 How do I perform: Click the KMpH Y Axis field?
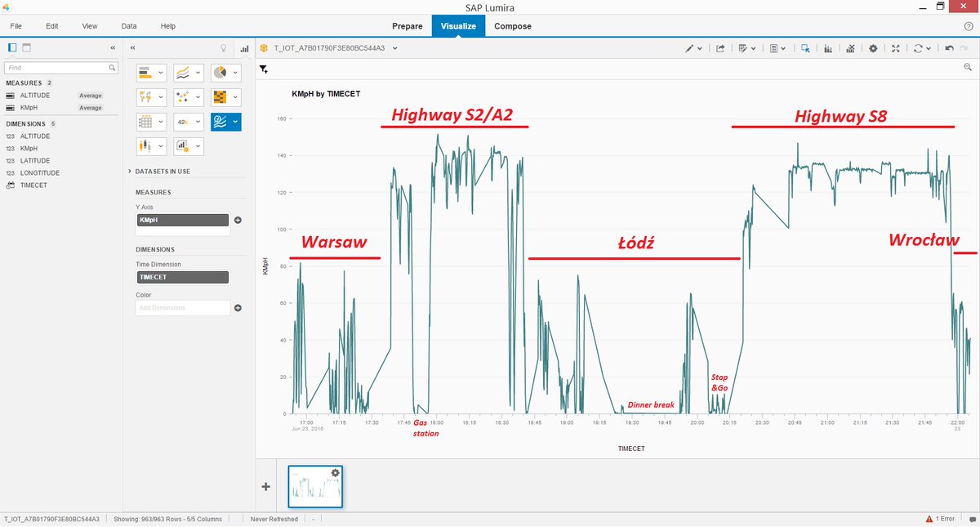coord(182,220)
